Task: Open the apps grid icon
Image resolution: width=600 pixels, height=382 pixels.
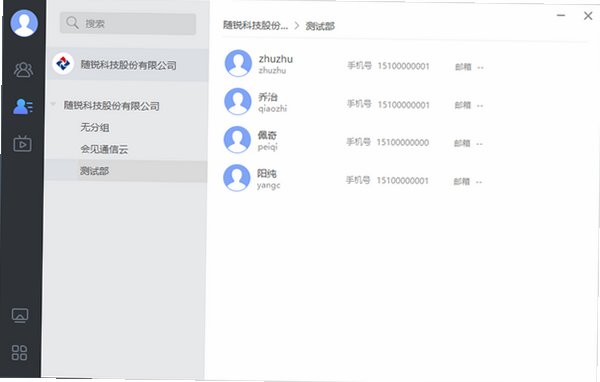Action: point(19,353)
